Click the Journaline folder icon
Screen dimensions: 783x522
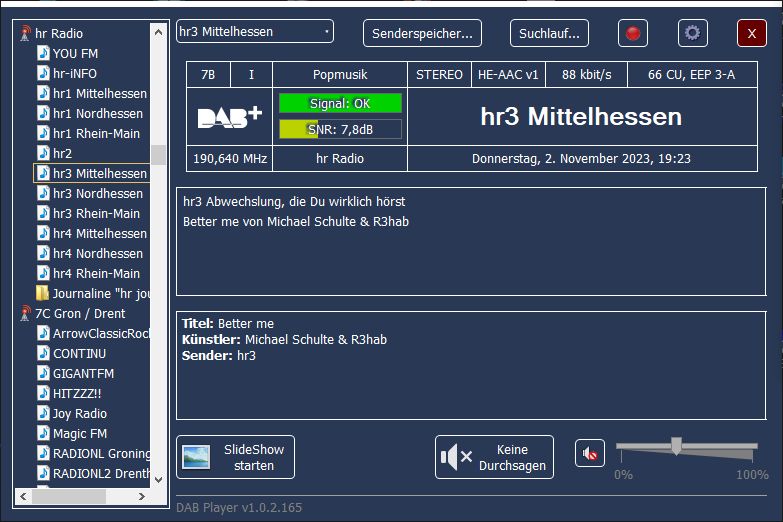pos(43,293)
